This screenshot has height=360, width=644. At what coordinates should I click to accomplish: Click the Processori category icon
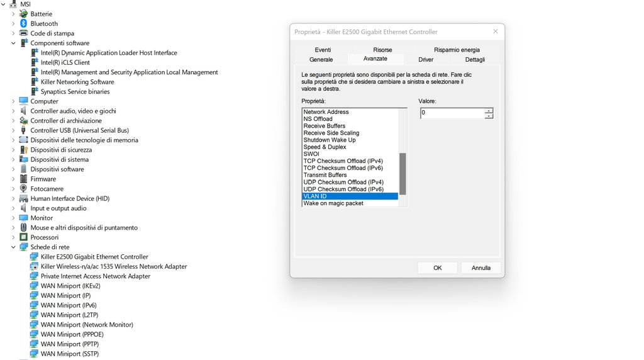pyautogui.click(x=23, y=237)
